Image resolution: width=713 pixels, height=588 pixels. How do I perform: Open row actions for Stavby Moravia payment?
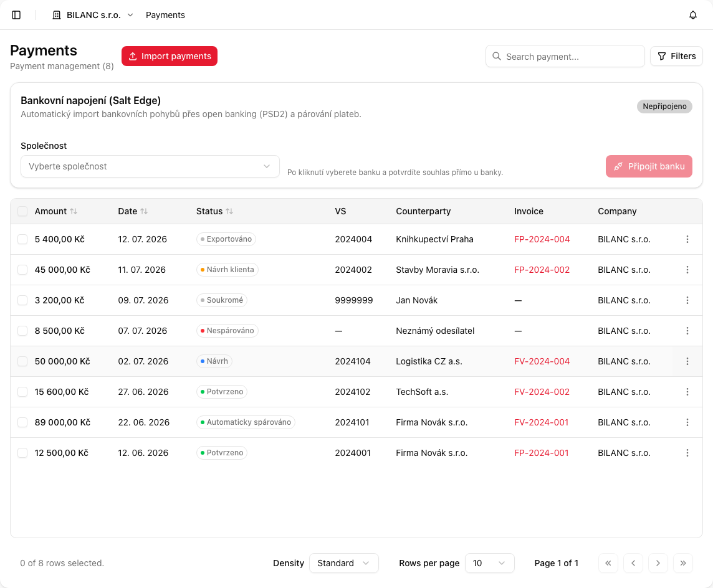(687, 270)
